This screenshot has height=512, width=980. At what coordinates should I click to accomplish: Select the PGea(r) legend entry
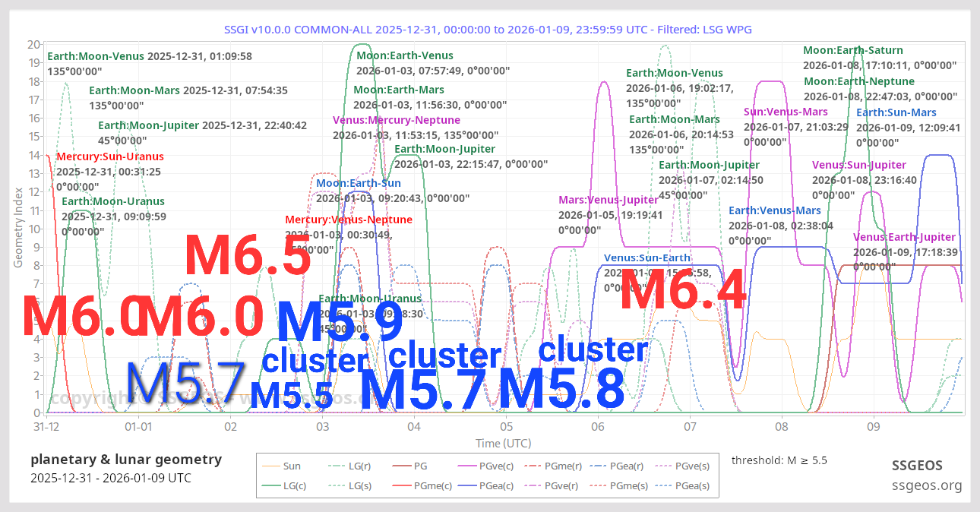(x=599, y=466)
